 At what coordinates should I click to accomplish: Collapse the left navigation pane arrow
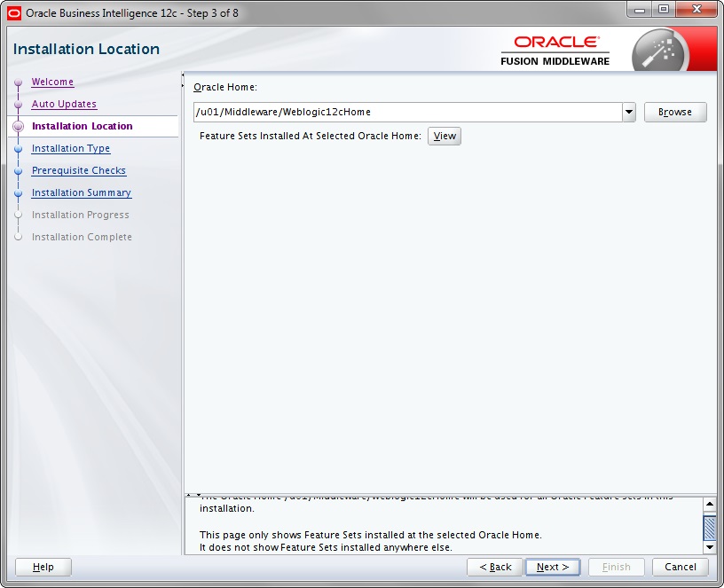pos(183,74)
